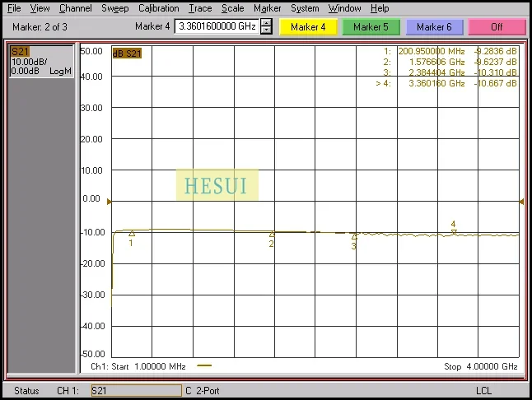Open the Scale menu
This screenshot has width=532, height=400.
pos(232,8)
